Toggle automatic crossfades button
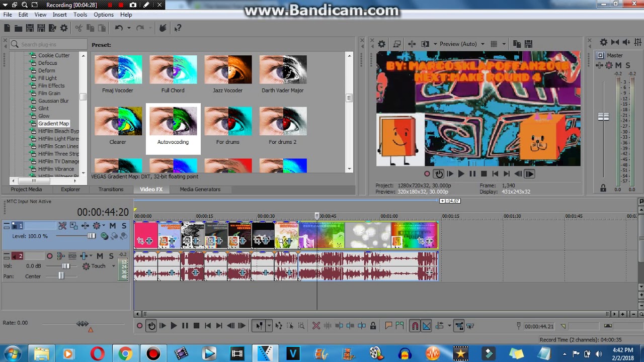The height and width of the screenshot is (362, 644). pyautogui.click(x=426, y=326)
